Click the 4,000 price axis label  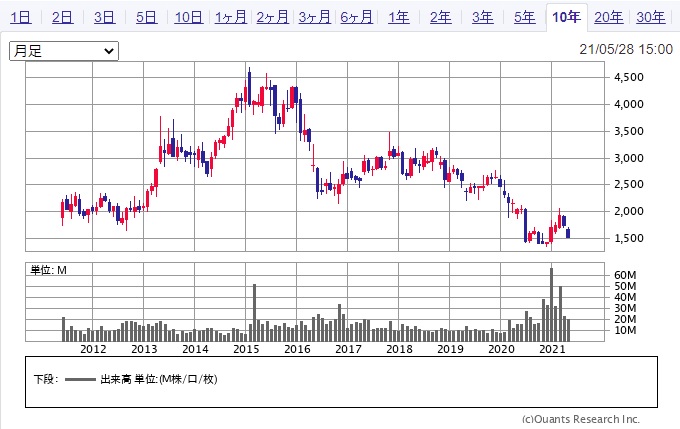[x=628, y=105]
